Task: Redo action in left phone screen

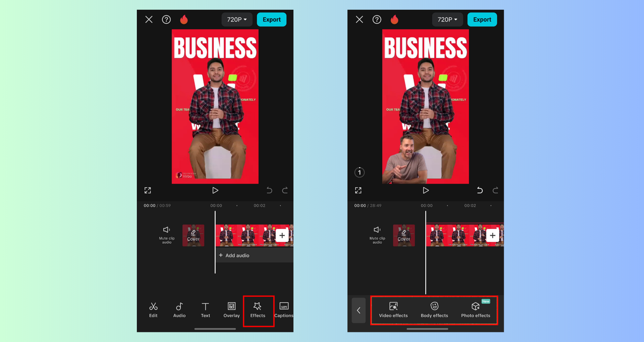Action: (285, 190)
